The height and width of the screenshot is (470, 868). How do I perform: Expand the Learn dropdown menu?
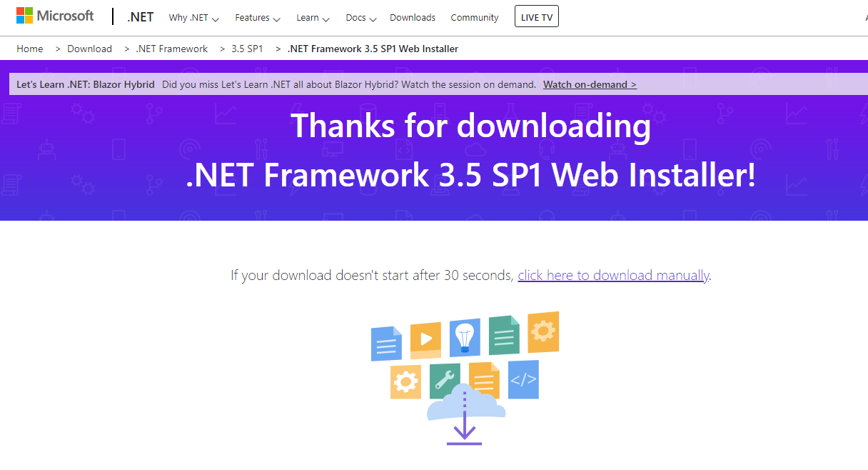[x=313, y=17]
